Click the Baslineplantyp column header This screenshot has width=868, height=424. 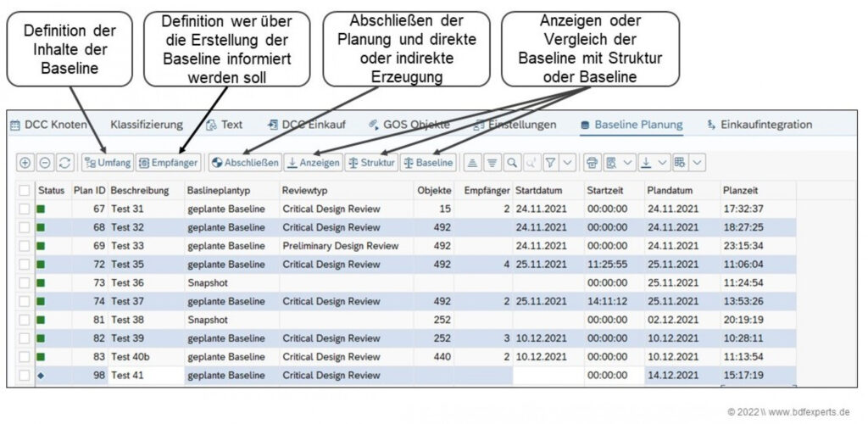[x=232, y=191]
